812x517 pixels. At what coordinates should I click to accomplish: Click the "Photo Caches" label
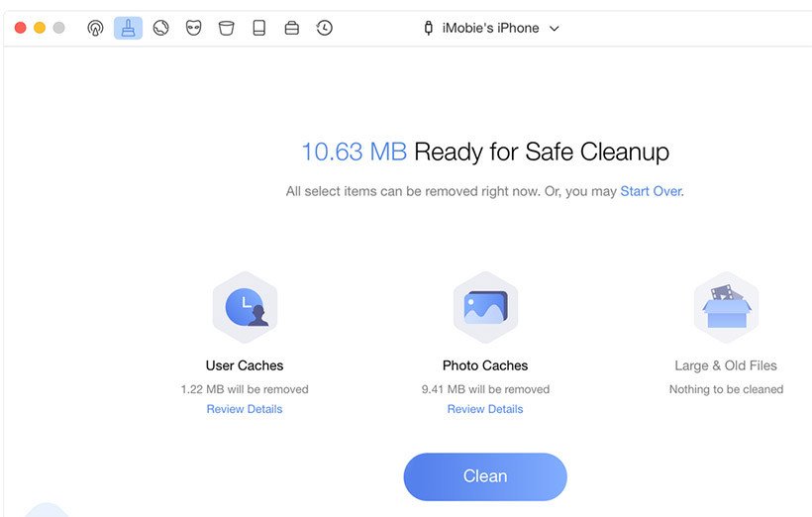[x=485, y=365]
